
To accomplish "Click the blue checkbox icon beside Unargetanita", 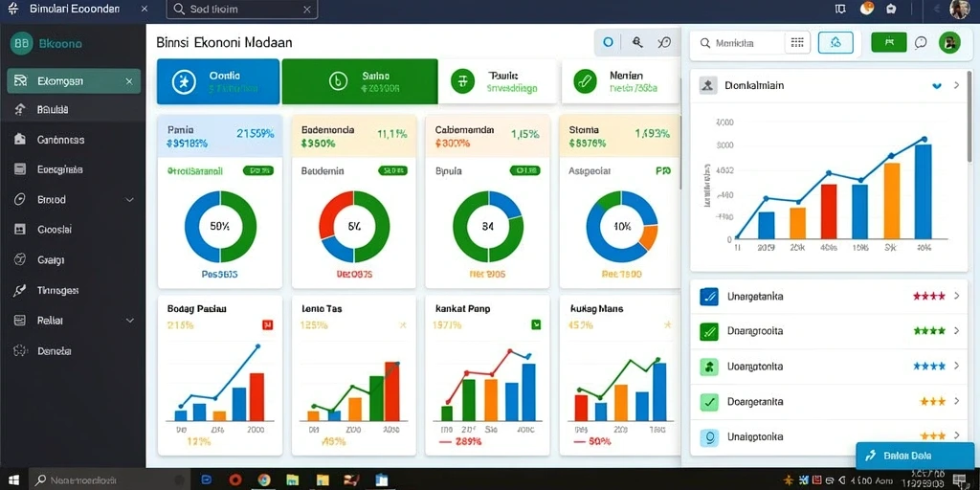I will [x=709, y=297].
